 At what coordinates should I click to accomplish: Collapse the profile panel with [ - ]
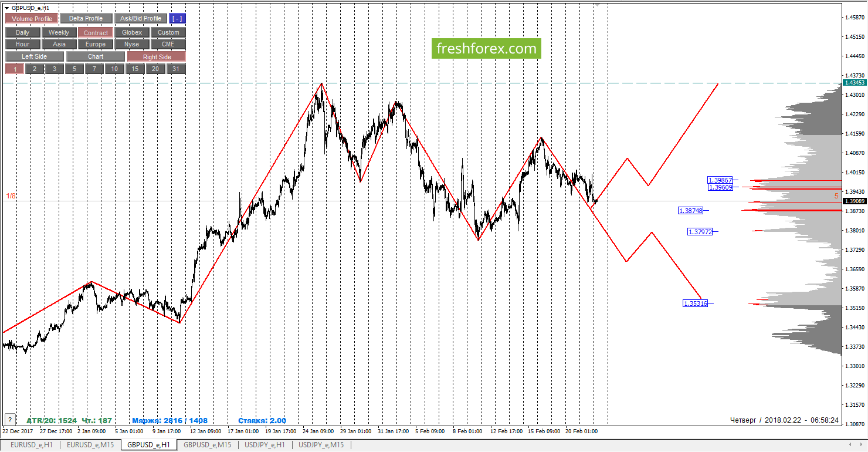point(177,19)
